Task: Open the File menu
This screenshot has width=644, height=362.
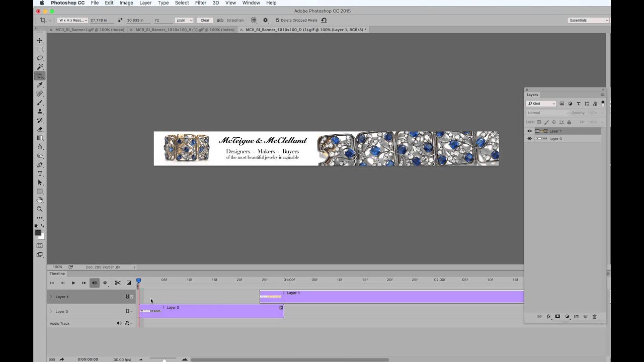Action: coord(95,3)
